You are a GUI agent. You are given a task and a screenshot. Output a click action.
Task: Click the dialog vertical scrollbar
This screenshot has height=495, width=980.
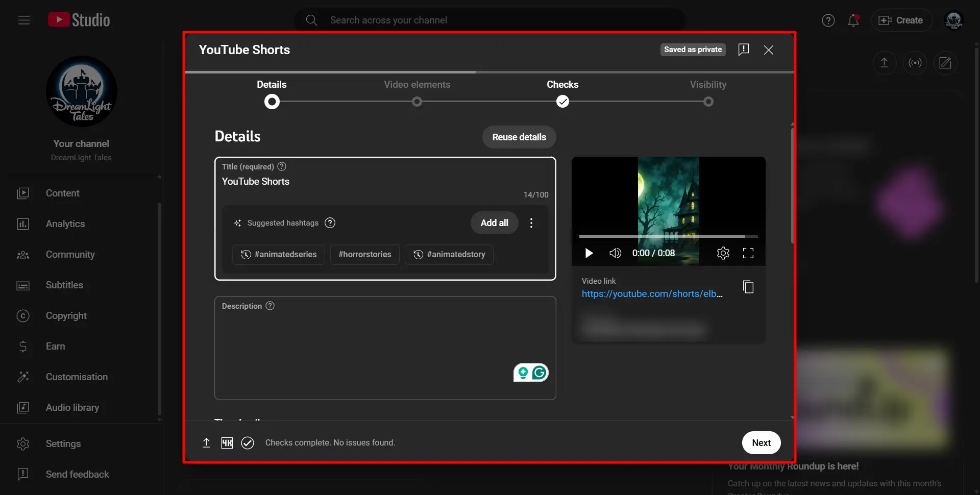coord(792,186)
